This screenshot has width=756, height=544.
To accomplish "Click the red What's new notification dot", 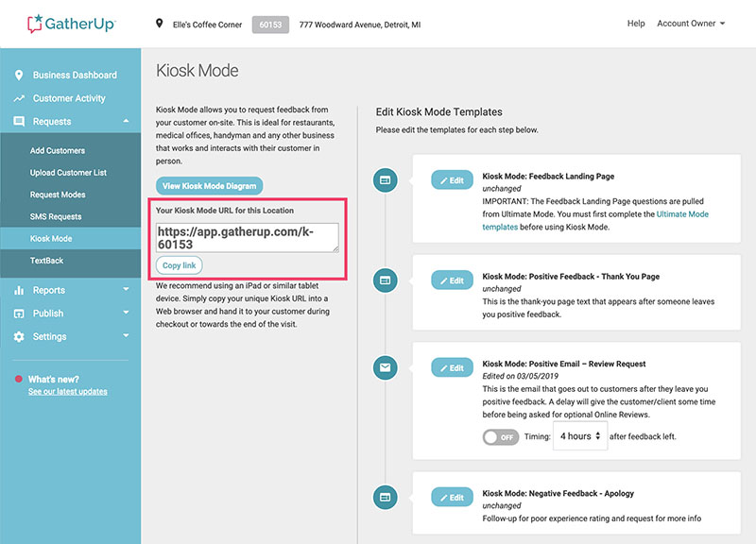I will tap(18, 379).
